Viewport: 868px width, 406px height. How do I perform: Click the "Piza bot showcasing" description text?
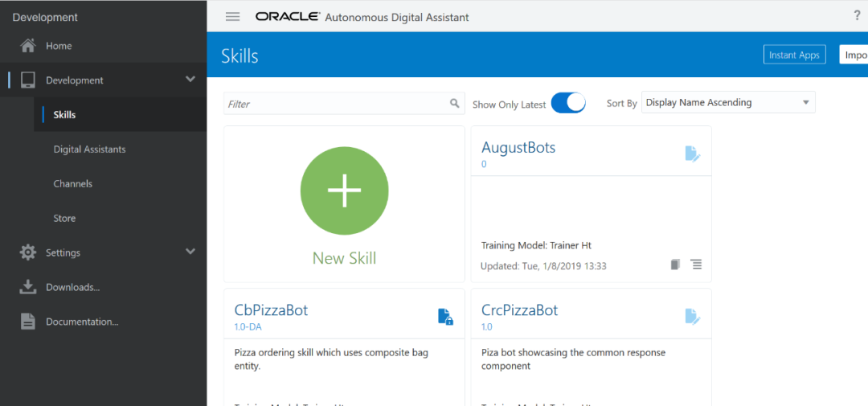[574, 359]
